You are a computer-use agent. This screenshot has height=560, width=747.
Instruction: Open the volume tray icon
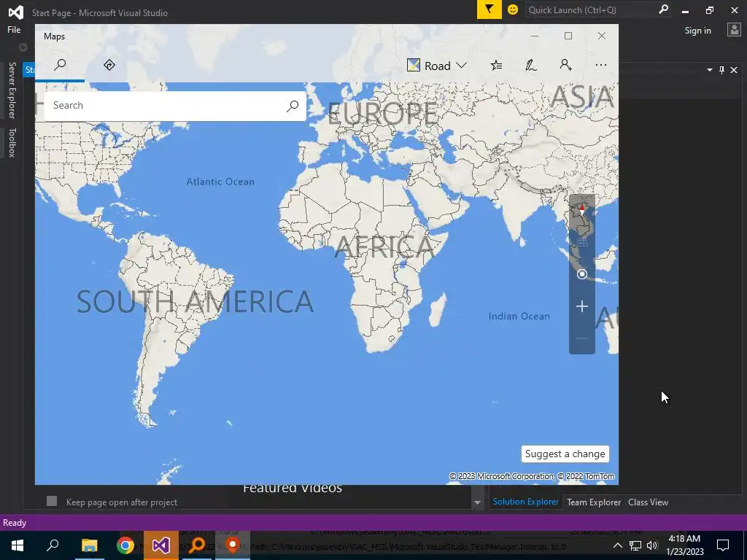point(652,545)
